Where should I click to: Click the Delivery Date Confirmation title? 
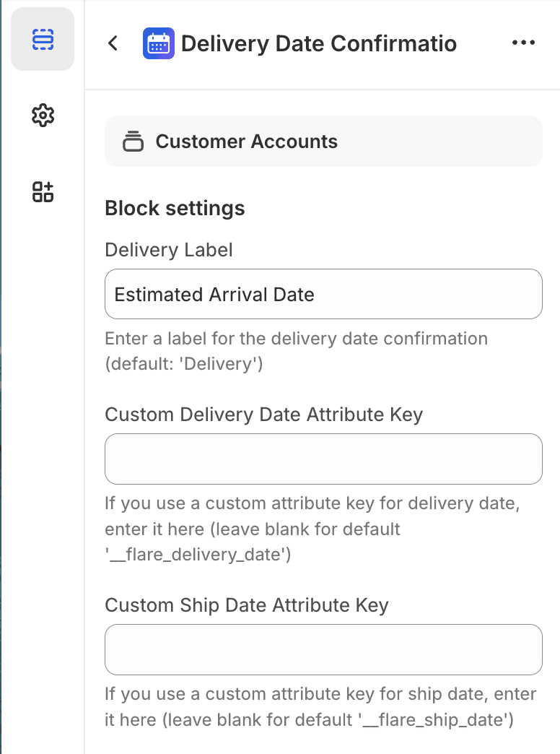318,43
